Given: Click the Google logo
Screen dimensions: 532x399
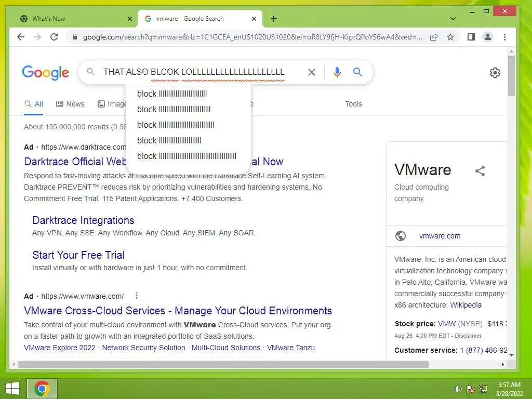Looking at the screenshot, I should tap(46, 73).
